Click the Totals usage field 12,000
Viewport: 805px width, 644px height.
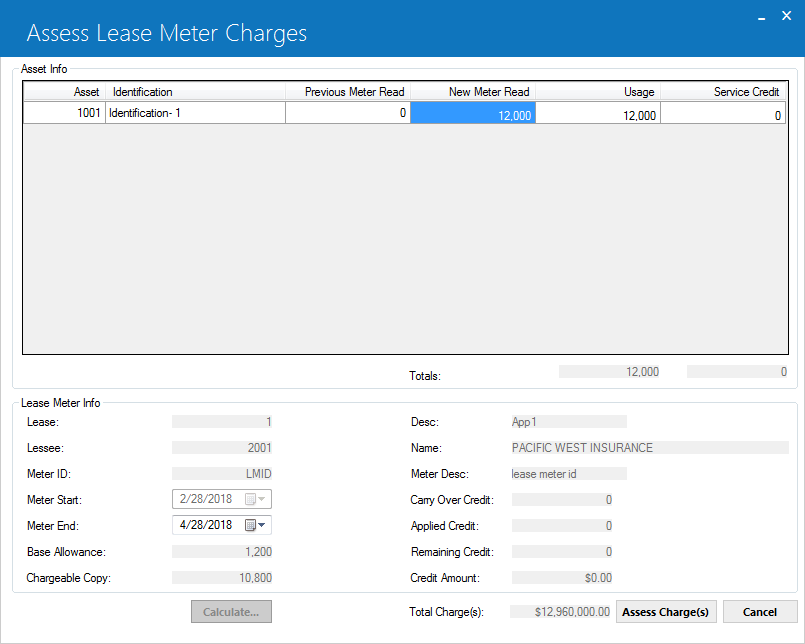click(x=609, y=371)
